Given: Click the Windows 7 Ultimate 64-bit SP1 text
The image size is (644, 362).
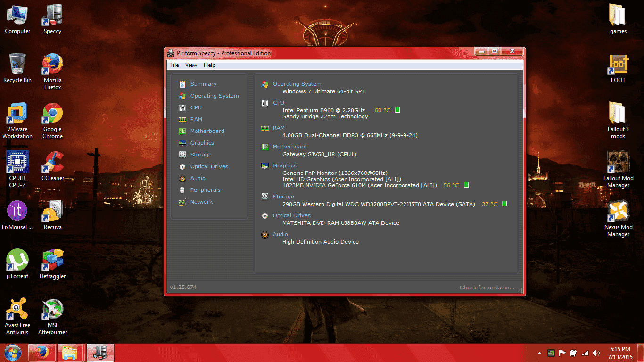Looking at the screenshot, I should point(323,91).
